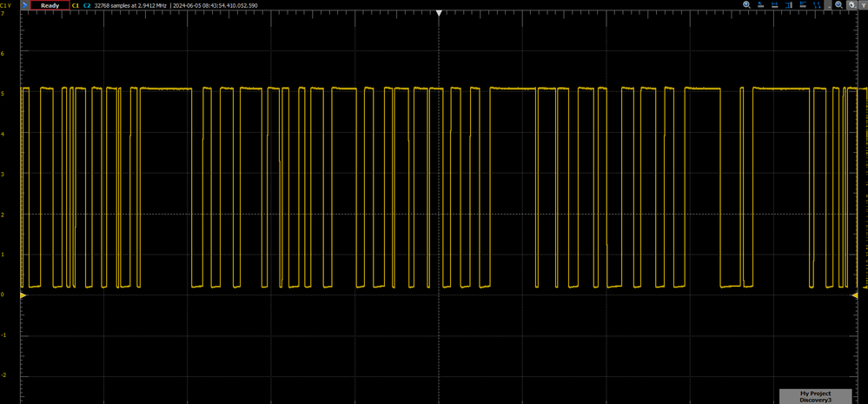This screenshot has width=868, height=404.
Task: Toggle the Y axis button
Action: (x=863, y=5)
